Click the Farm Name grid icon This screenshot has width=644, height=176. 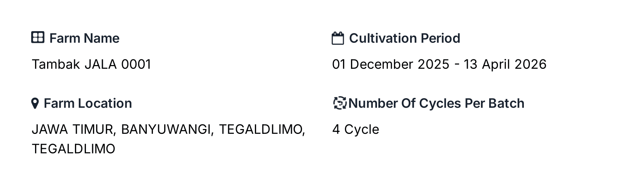click(x=38, y=38)
